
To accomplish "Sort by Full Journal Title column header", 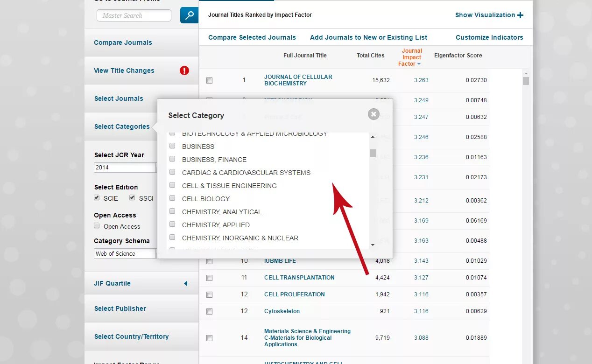I will 305,55.
